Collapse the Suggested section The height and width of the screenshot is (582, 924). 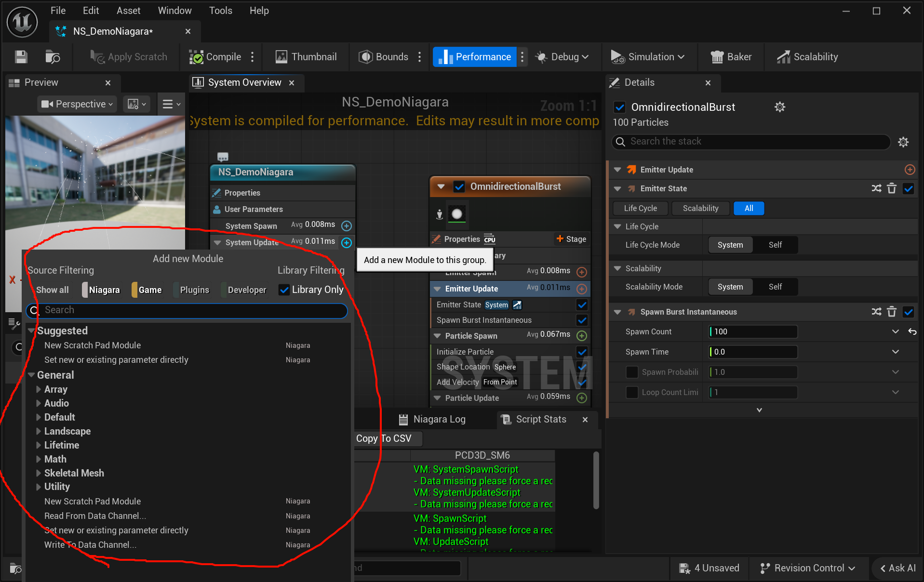point(32,331)
